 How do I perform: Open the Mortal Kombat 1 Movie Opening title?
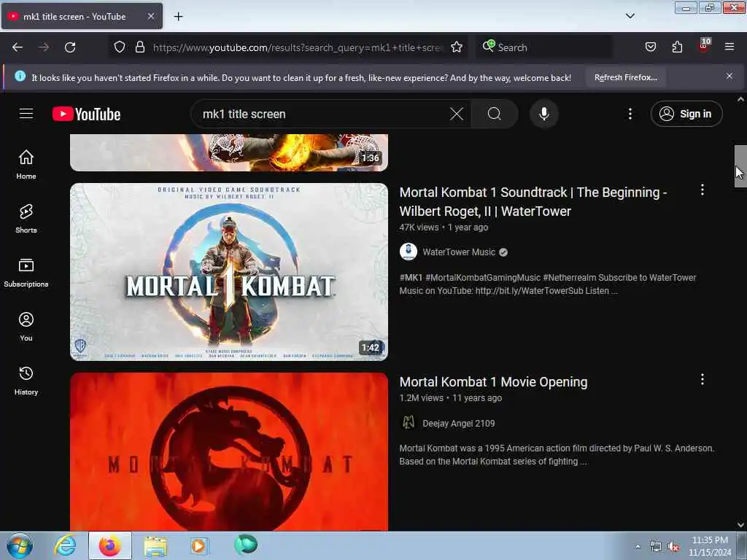pyautogui.click(x=493, y=382)
